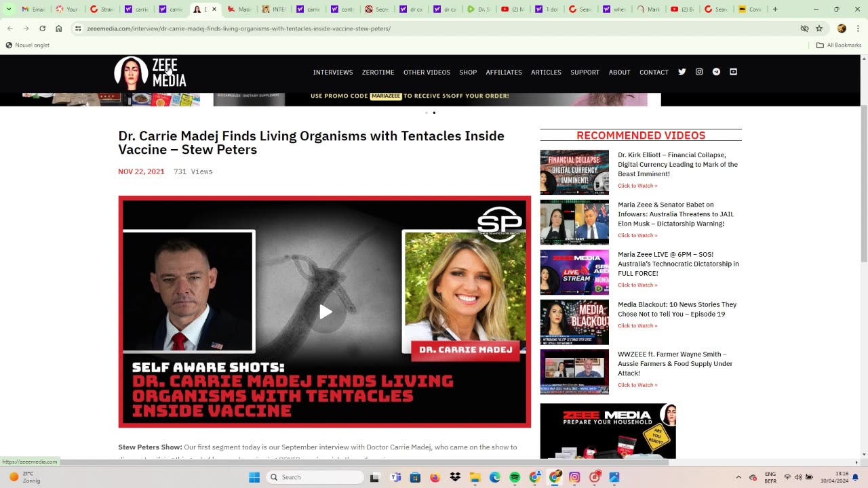868x488 pixels.
Task: Open the Maria Zeee & Senator Babet link
Action: pos(675,214)
